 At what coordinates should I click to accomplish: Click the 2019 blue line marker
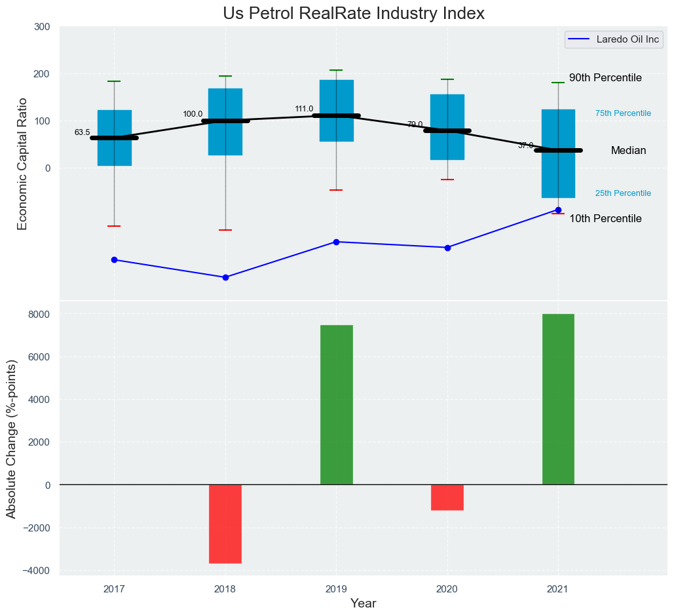coord(336,242)
